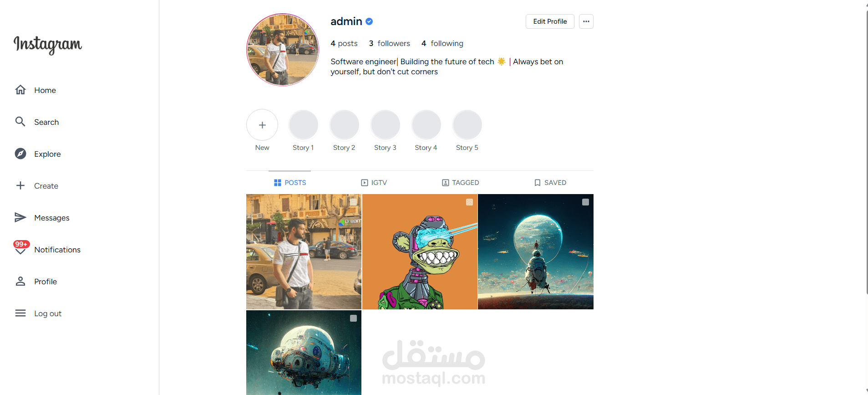
Task: Open the 3 followers link
Action: (x=389, y=43)
